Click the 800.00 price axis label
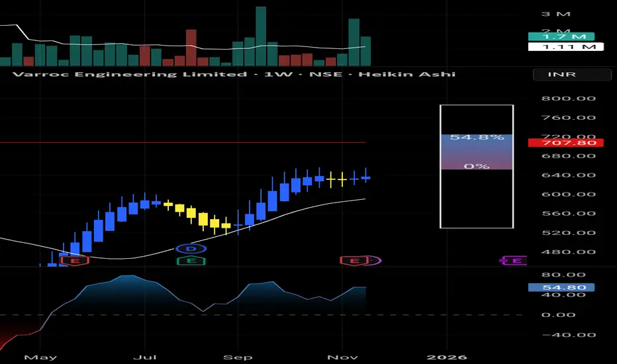This screenshot has width=617, height=364. click(x=568, y=99)
